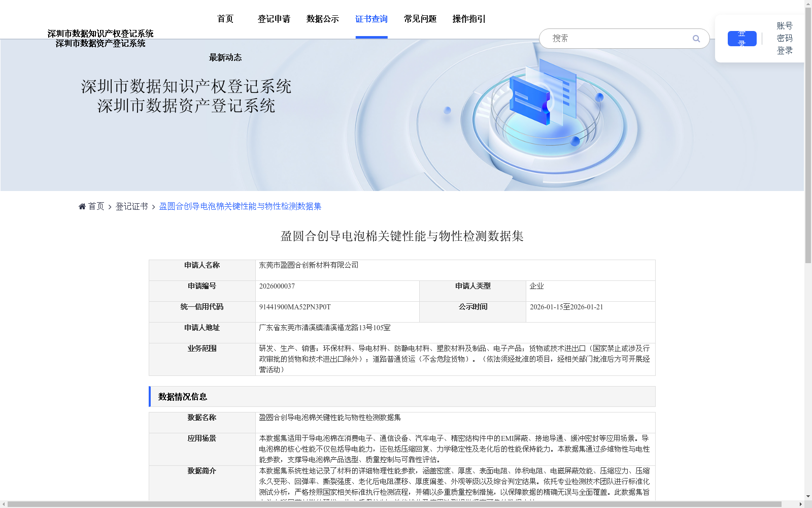Click the horizontal scrollbar right arrow
This screenshot has height=508, width=812.
click(x=800, y=504)
